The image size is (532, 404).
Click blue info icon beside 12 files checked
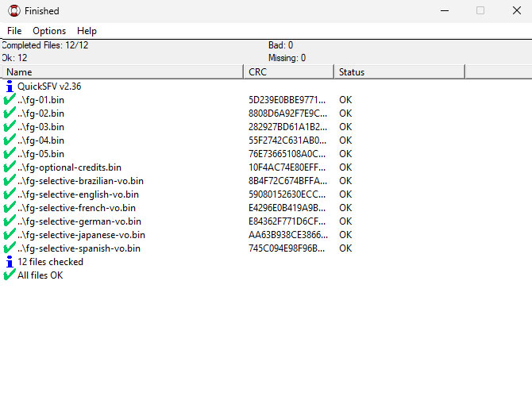[10, 262]
